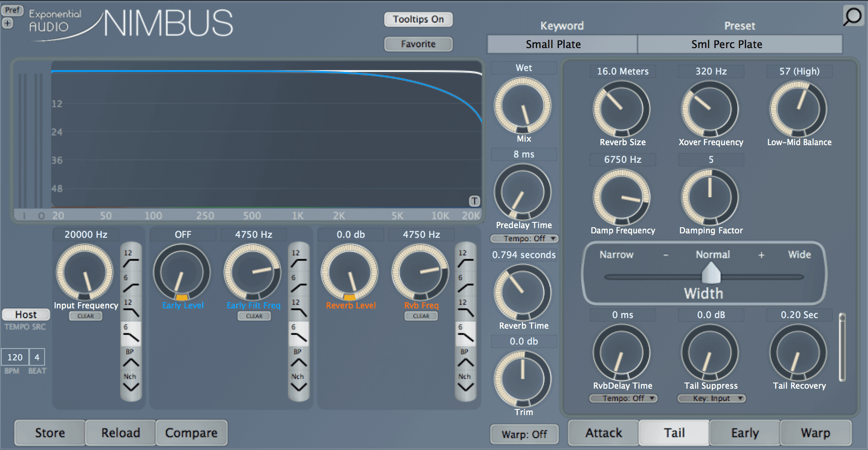The width and height of the screenshot is (868, 450).
Task: Click the Predelay Time knob
Action: pyautogui.click(x=523, y=192)
